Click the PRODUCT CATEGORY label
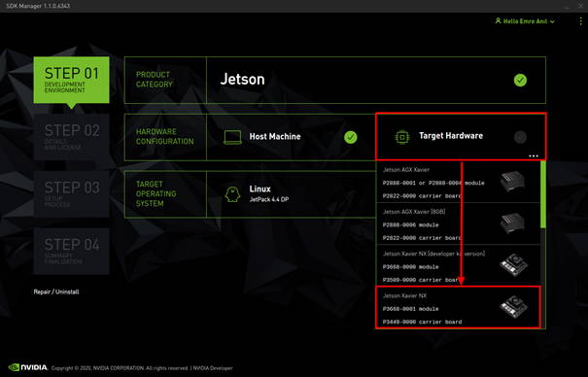 [155, 80]
